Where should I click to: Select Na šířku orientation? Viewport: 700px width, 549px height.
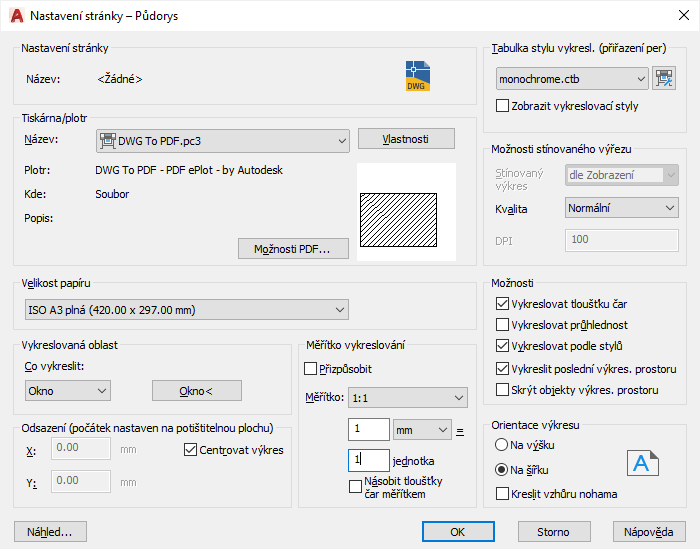(501, 470)
